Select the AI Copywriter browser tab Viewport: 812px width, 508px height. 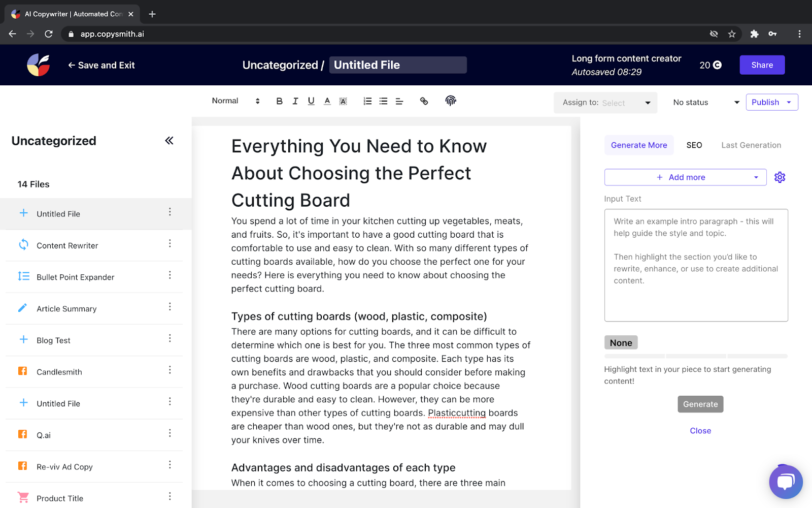pos(73,14)
